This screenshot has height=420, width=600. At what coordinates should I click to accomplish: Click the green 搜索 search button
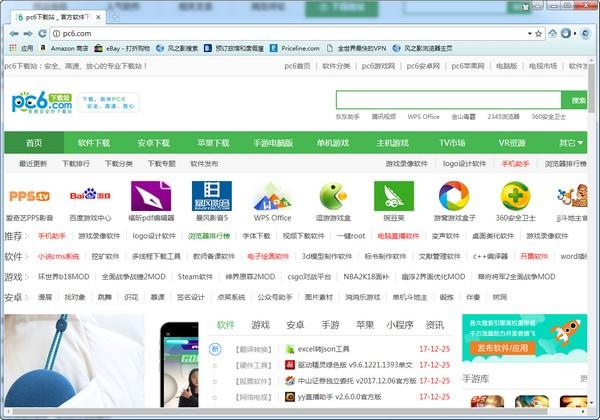tap(574, 100)
